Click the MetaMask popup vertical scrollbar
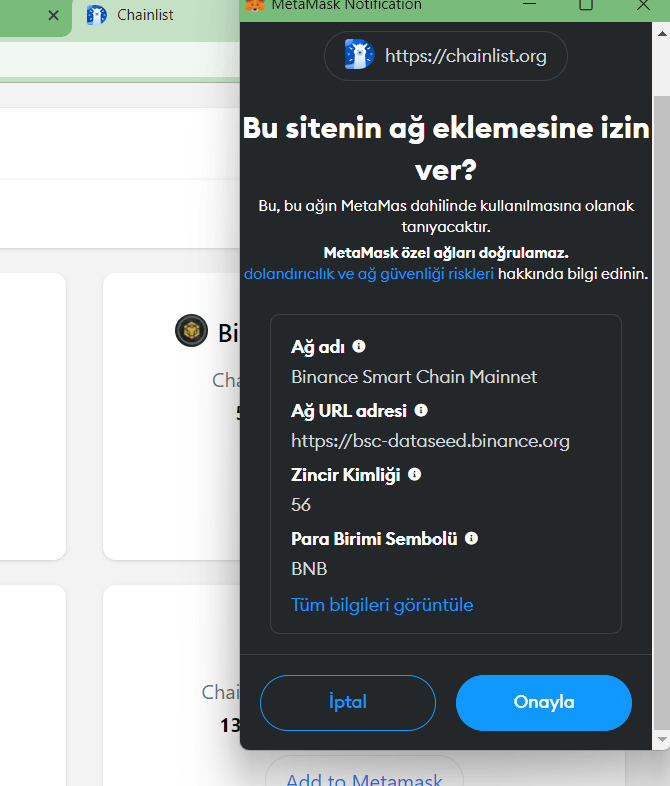 tap(661, 400)
